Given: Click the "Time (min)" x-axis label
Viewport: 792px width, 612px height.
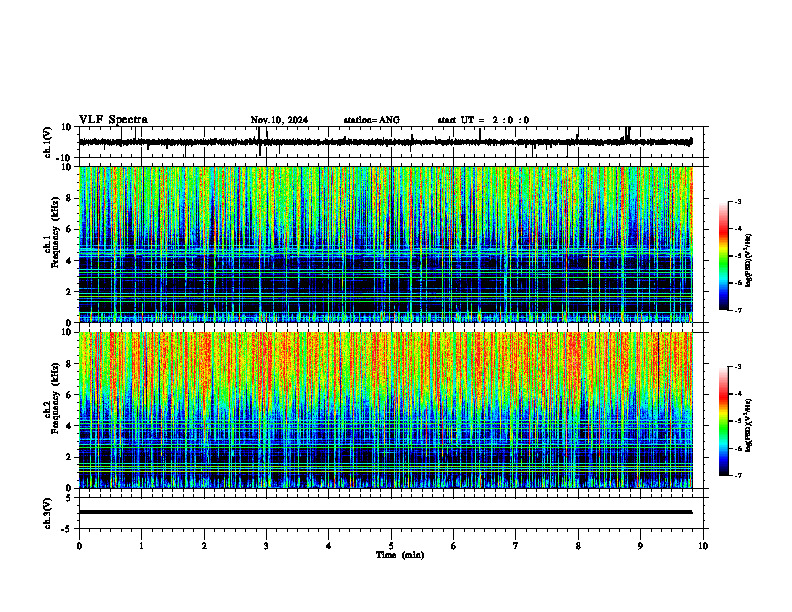Looking at the screenshot, I should pos(400,555).
